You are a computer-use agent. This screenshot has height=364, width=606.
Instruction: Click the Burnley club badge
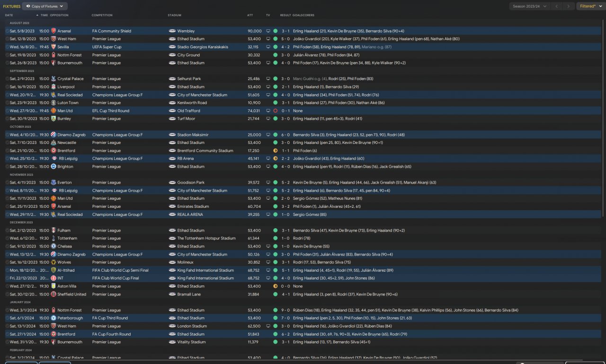[x=53, y=119]
